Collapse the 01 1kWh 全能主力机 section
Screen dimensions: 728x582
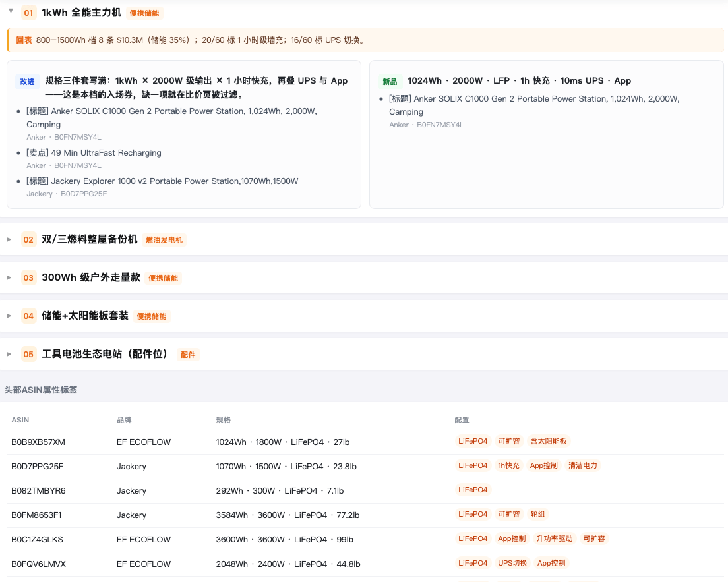point(11,11)
